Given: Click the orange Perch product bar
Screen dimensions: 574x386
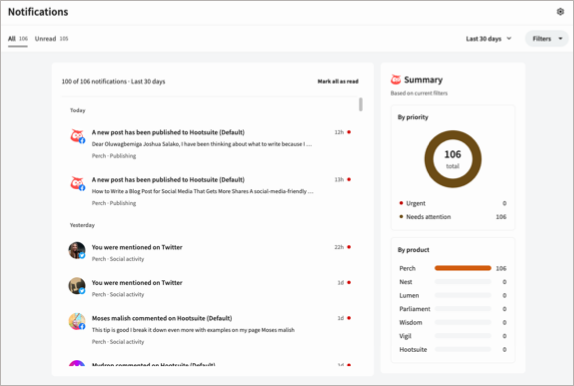Looking at the screenshot, I should [463, 268].
